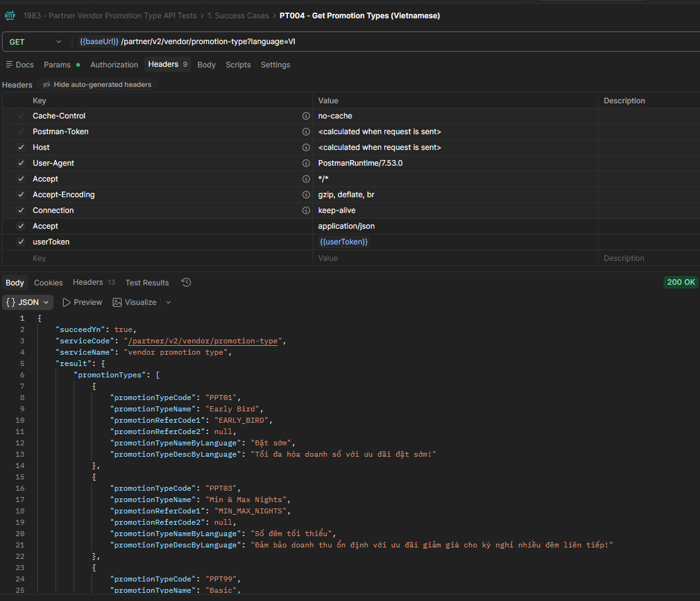Open Test Results tab
Image resolution: width=700 pixels, height=601 pixels.
tap(147, 283)
